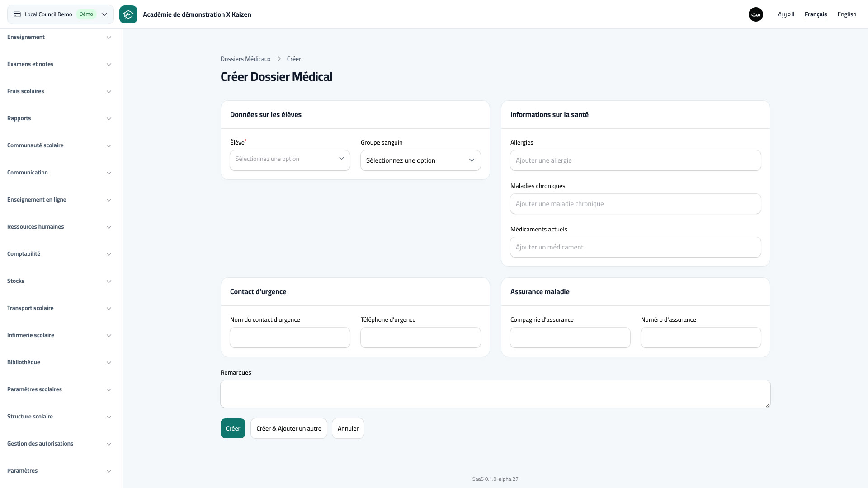The image size is (868, 488).
Task: Expand the Frais scolaires menu
Action: (x=59, y=91)
